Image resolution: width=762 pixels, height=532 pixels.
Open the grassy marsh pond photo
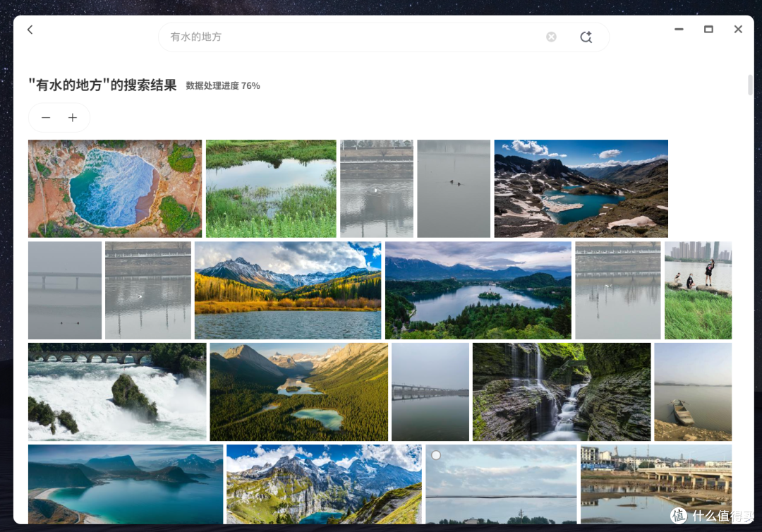tap(271, 188)
